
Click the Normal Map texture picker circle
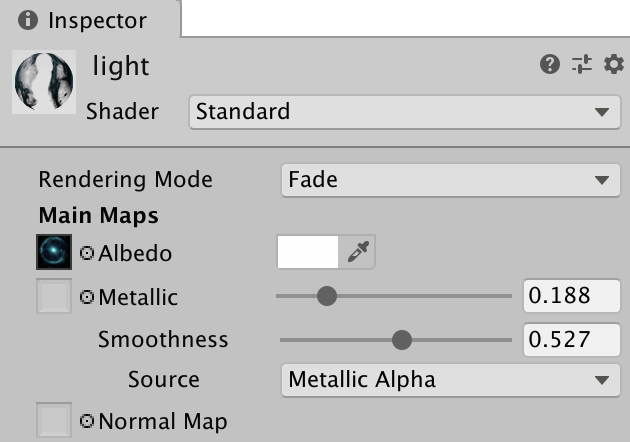[87, 421]
